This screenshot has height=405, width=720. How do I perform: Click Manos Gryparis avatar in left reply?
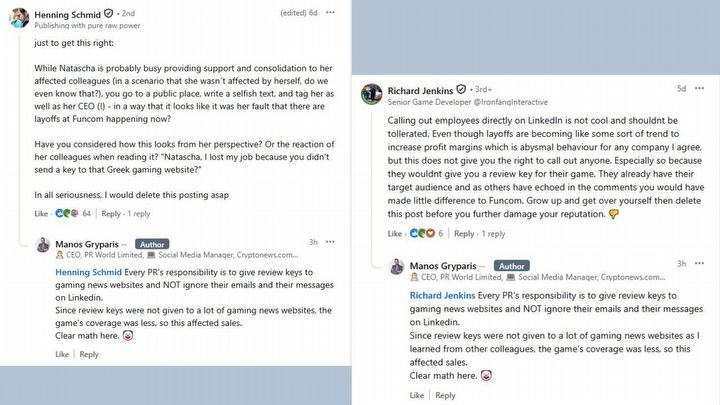43,246
